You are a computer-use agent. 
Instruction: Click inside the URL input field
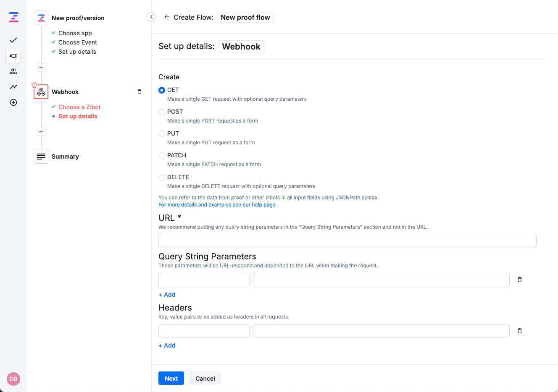[347, 240]
